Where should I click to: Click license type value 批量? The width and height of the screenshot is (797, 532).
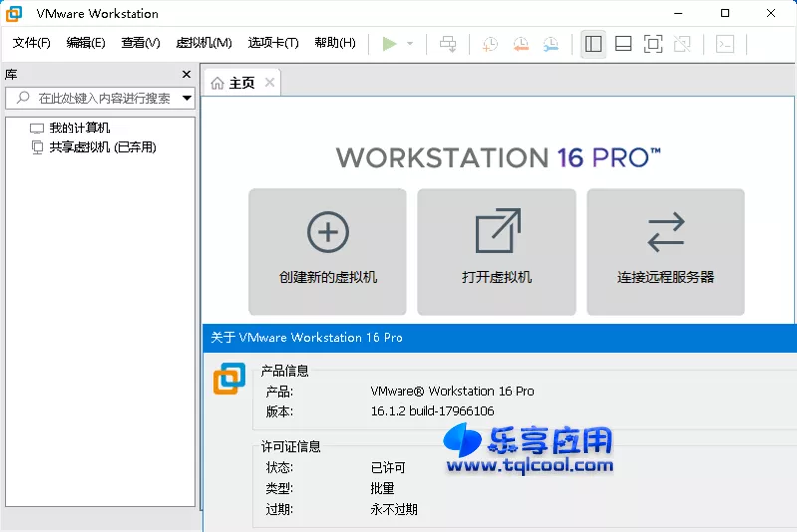click(x=382, y=488)
